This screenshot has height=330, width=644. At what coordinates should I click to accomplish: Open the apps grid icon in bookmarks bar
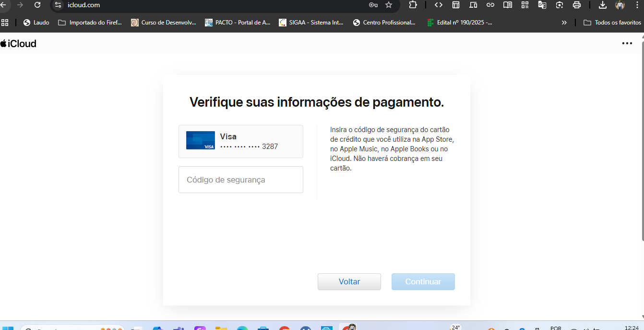tap(5, 23)
